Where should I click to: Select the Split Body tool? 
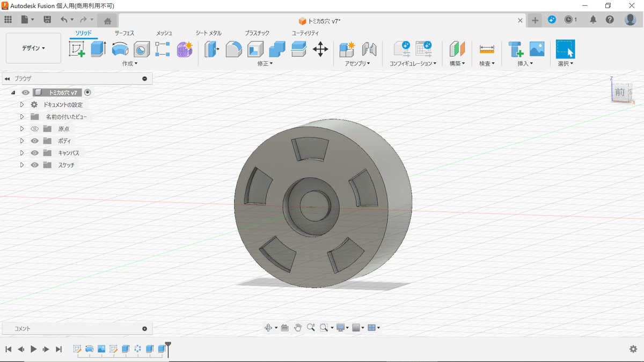click(299, 49)
